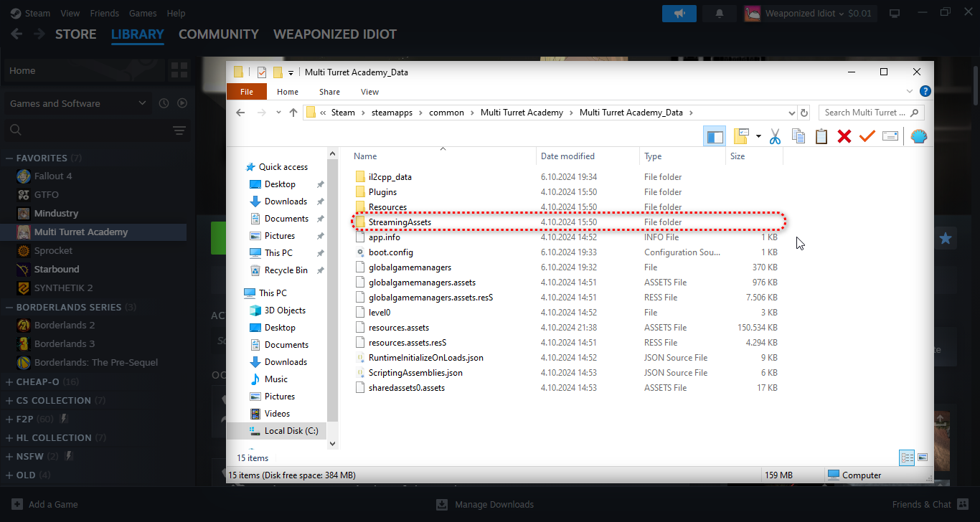Open Music in the navigation pane
Screen dimensions: 980x522
pyautogui.click(x=268, y=379)
